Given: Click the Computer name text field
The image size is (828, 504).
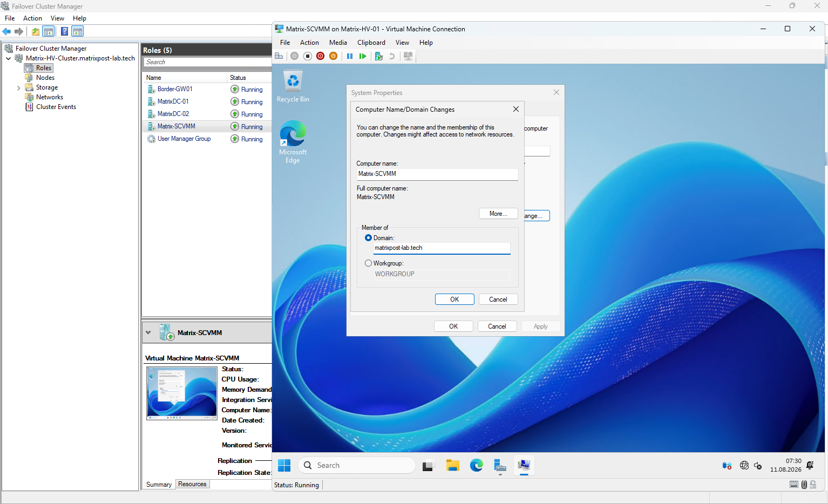Looking at the screenshot, I should pyautogui.click(x=437, y=174).
